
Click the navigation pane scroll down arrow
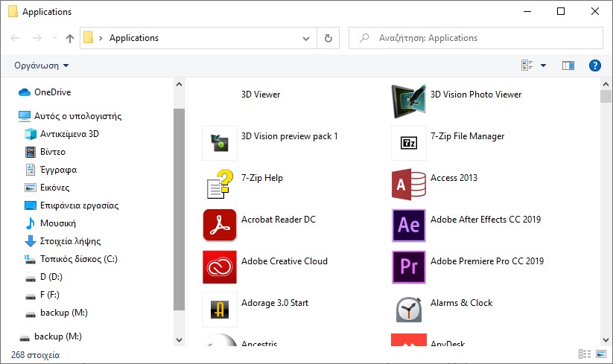(x=179, y=339)
